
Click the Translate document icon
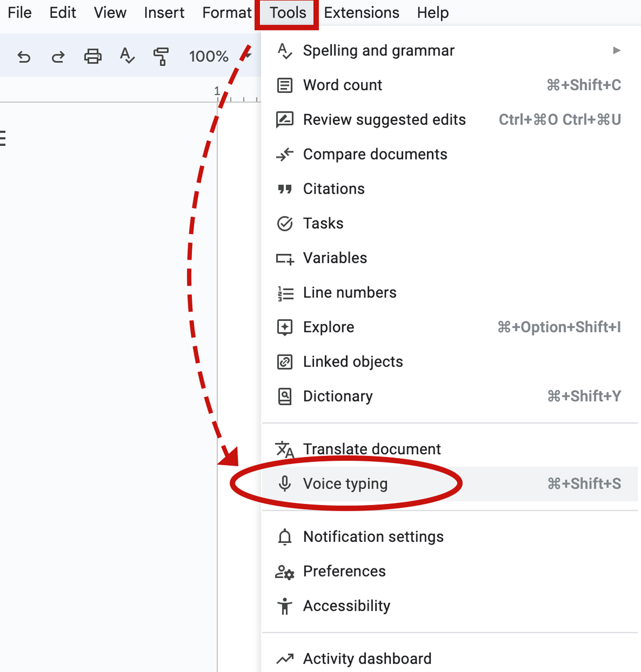coord(285,449)
